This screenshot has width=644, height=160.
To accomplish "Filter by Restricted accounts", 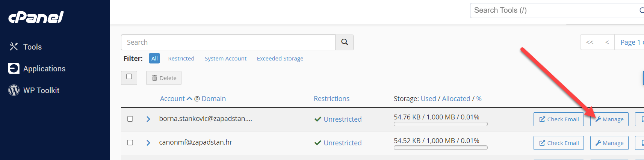I will 181,58.
